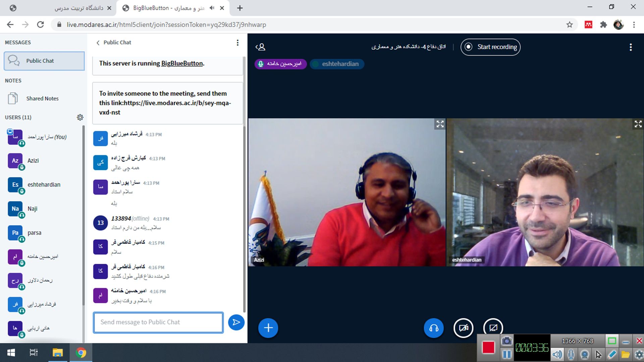Open meeting options menu at top right
Image resolution: width=644 pixels, height=362 pixels.
(x=631, y=47)
